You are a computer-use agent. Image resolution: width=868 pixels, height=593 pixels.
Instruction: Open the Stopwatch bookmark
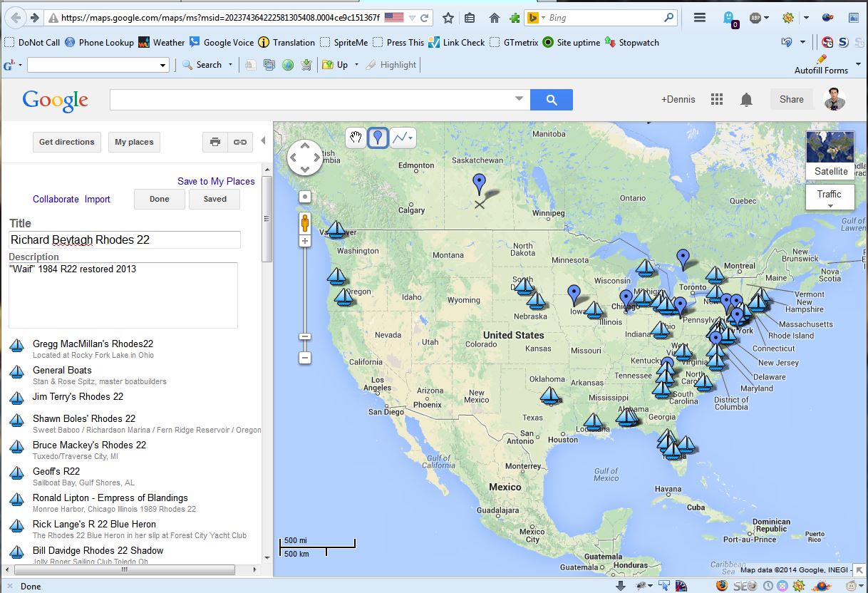pos(632,43)
